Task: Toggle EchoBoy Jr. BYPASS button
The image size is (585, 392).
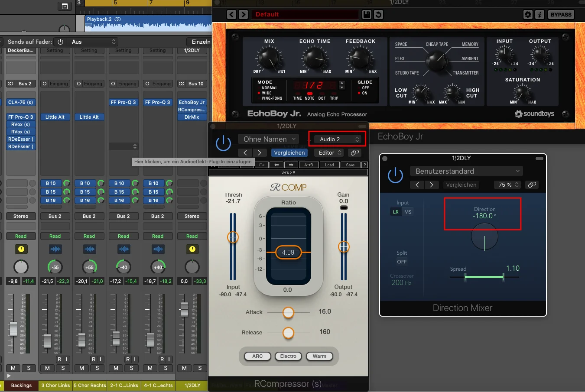Action: pyautogui.click(x=561, y=15)
